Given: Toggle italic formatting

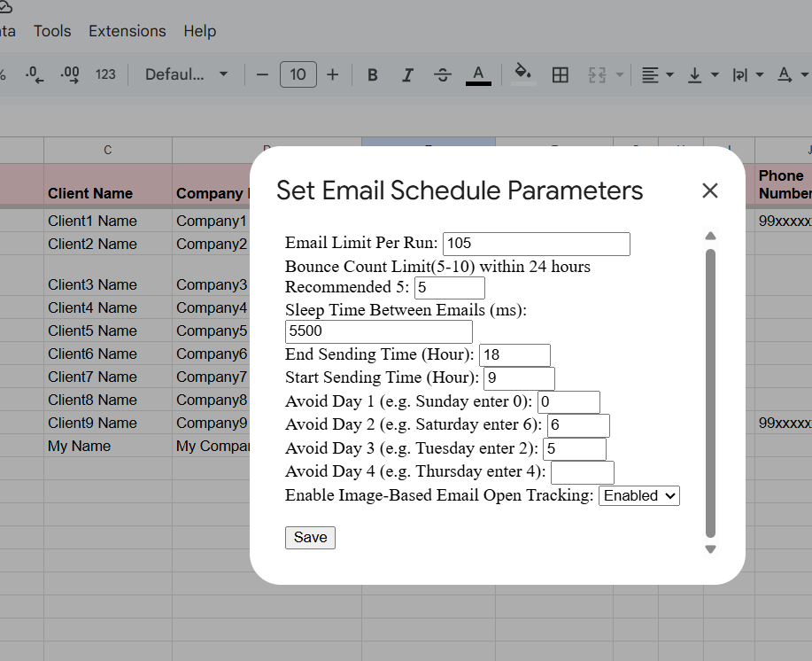Looking at the screenshot, I should click(407, 75).
